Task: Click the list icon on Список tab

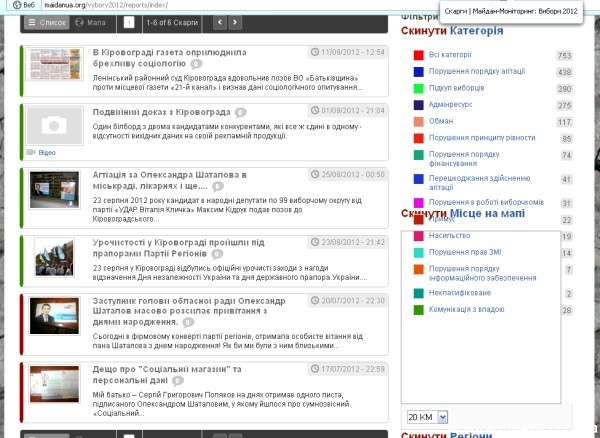Action: (x=32, y=23)
